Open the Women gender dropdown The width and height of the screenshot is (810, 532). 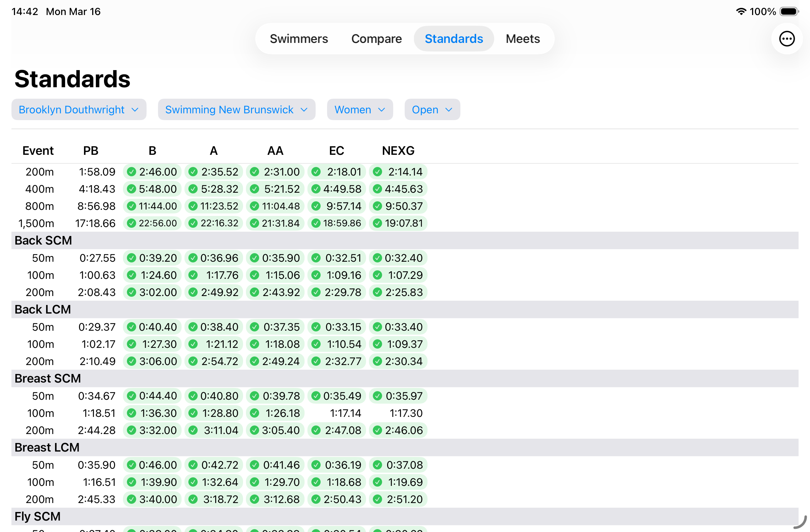click(360, 109)
